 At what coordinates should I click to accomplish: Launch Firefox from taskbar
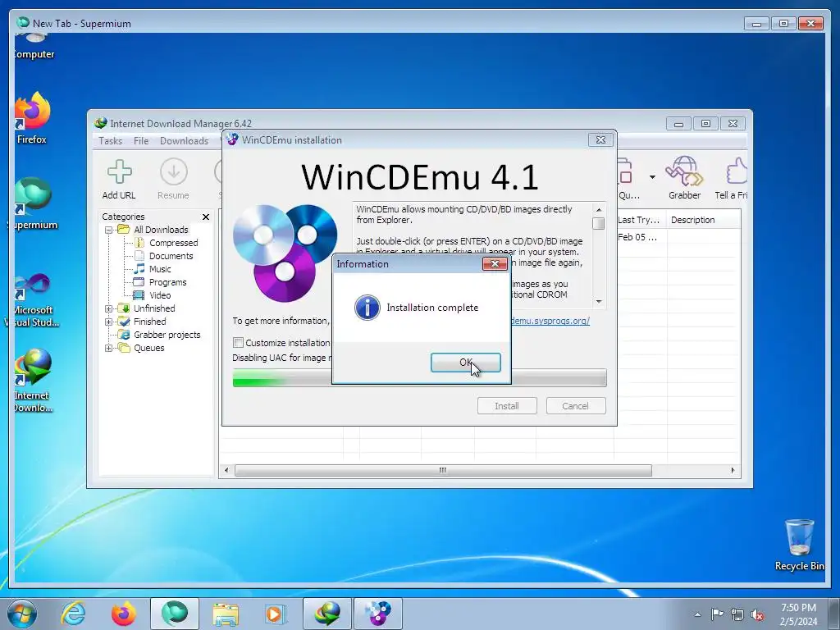click(x=123, y=614)
